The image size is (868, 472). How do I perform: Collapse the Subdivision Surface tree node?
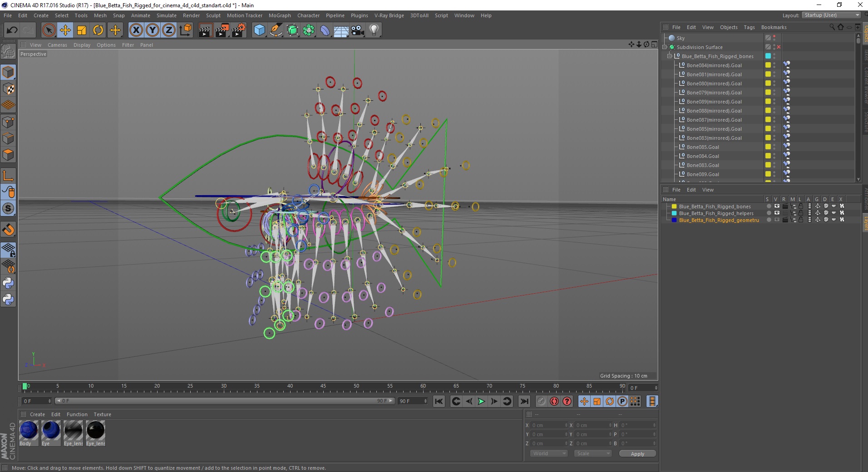pyautogui.click(x=665, y=47)
